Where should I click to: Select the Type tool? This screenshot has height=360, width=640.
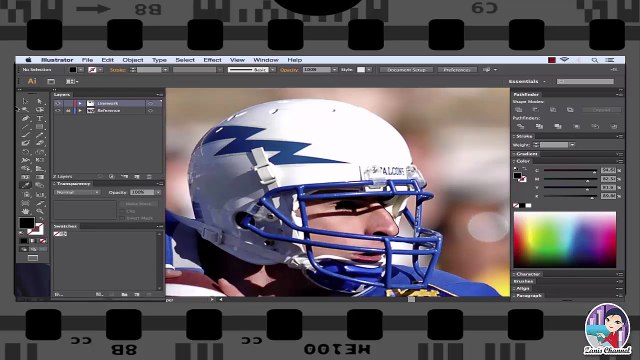tap(40, 118)
